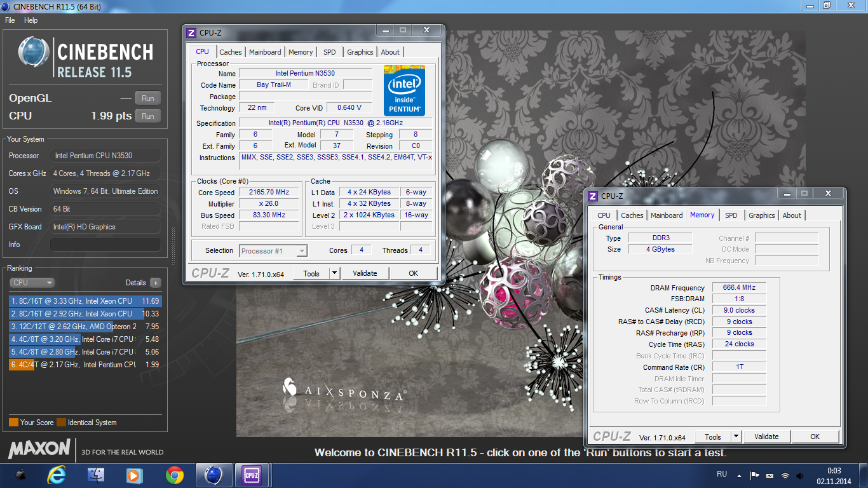Open the Help menu in Cinebench
The width and height of the screenshot is (868, 488).
click(x=31, y=20)
